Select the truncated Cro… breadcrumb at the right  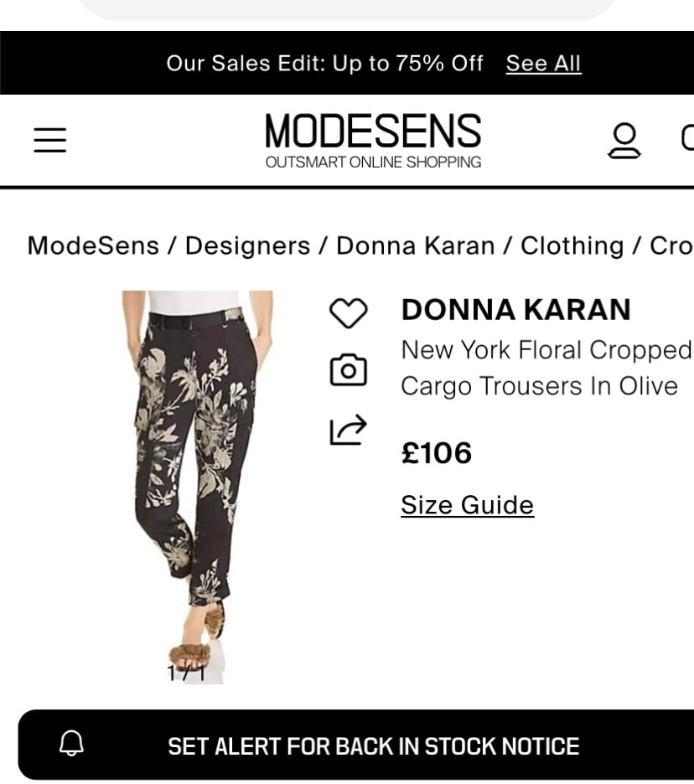pos(671,245)
